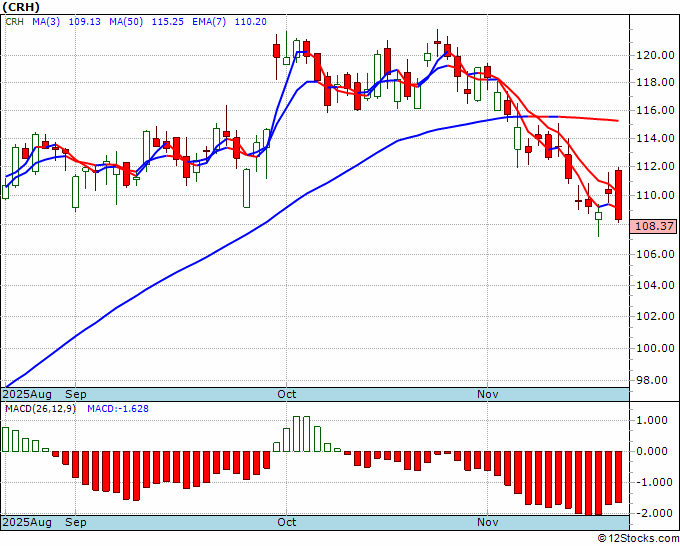The width and height of the screenshot is (680, 546).
Task: Click the 118.00 price axis label
Action: point(656,82)
